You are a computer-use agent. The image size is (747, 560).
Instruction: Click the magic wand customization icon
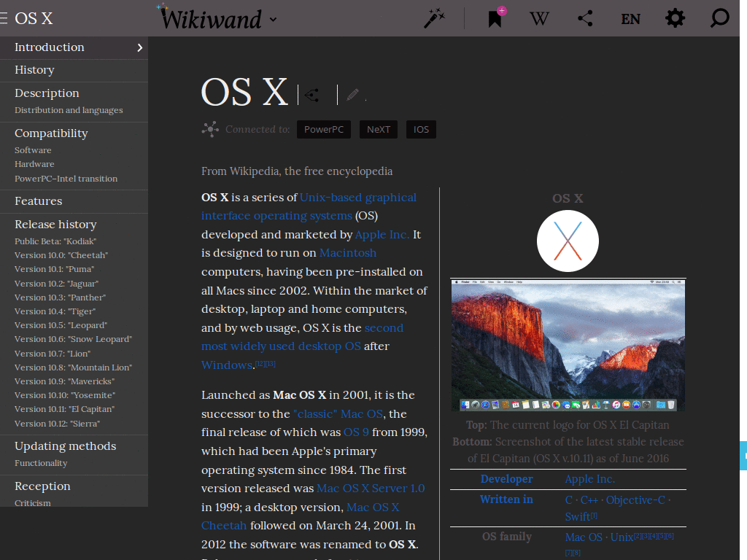[x=433, y=17]
